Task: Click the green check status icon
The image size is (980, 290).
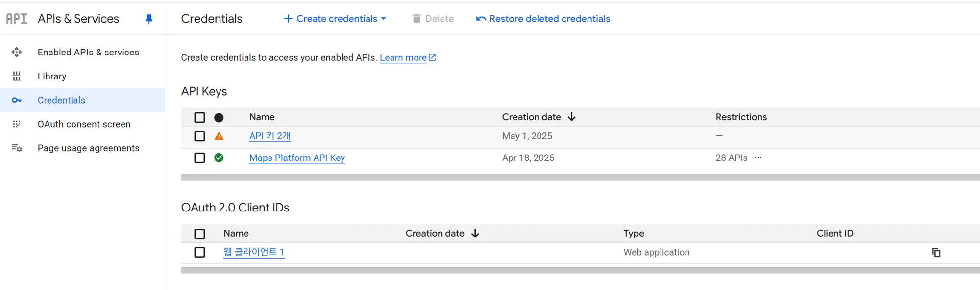Action: pyautogui.click(x=219, y=158)
